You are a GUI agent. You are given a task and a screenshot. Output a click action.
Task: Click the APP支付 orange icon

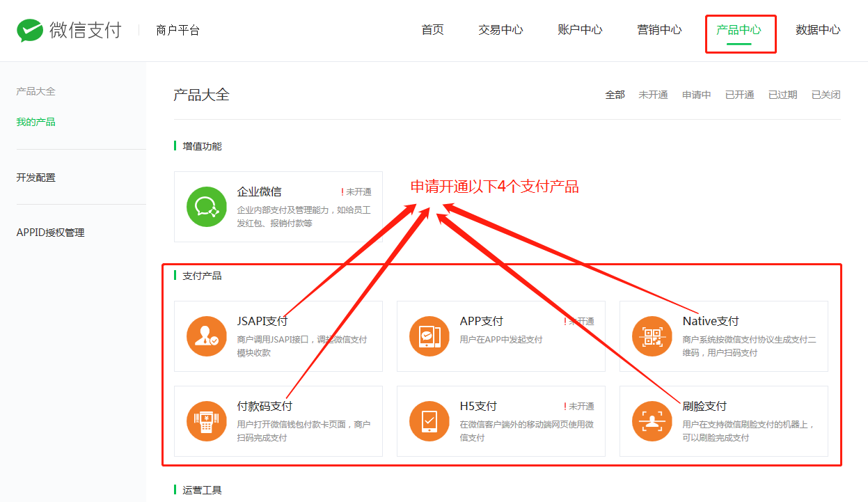pyautogui.click(x=429, y=336)
